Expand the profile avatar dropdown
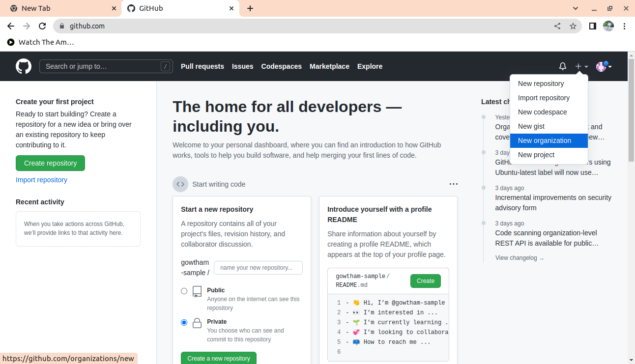 click(604, 66)
